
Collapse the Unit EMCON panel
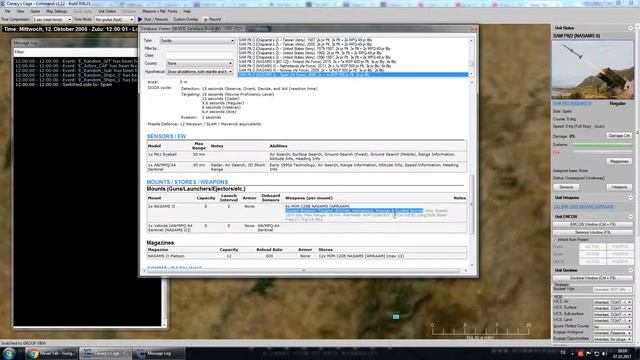630,216
